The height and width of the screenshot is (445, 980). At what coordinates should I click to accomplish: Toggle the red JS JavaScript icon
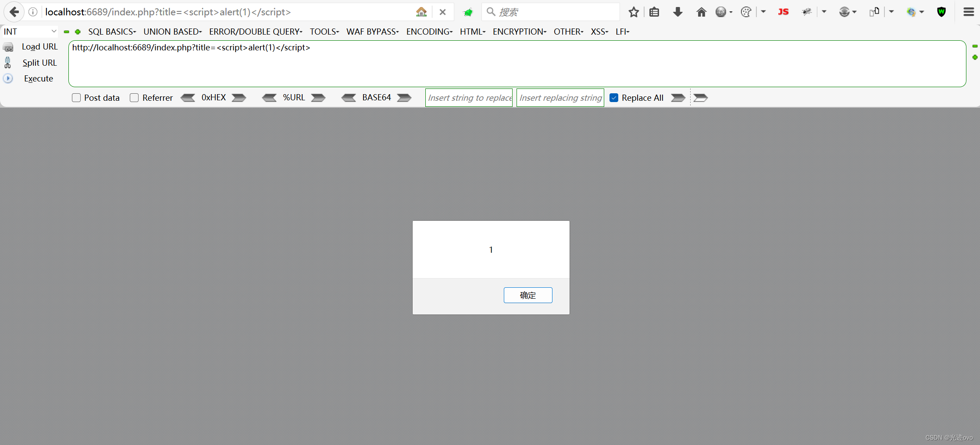pyautogui.click(x=783, y=12)
